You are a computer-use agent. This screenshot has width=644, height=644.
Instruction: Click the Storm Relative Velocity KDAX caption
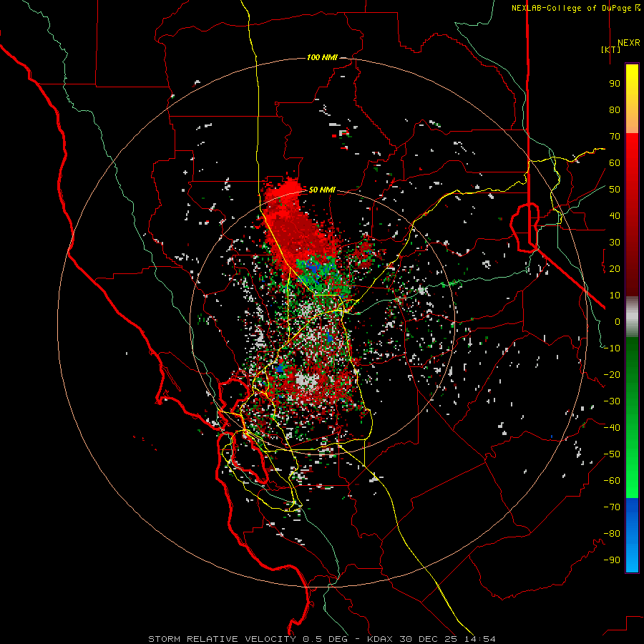coord(321,639)
